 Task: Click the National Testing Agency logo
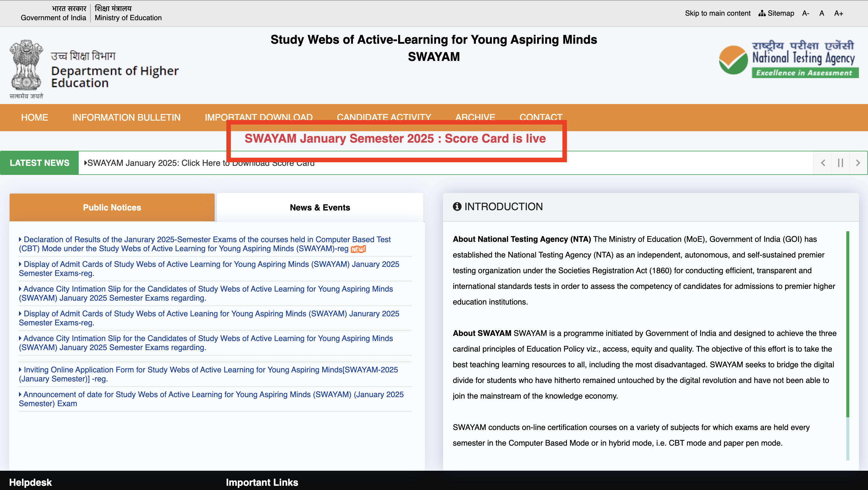[788, 59]
